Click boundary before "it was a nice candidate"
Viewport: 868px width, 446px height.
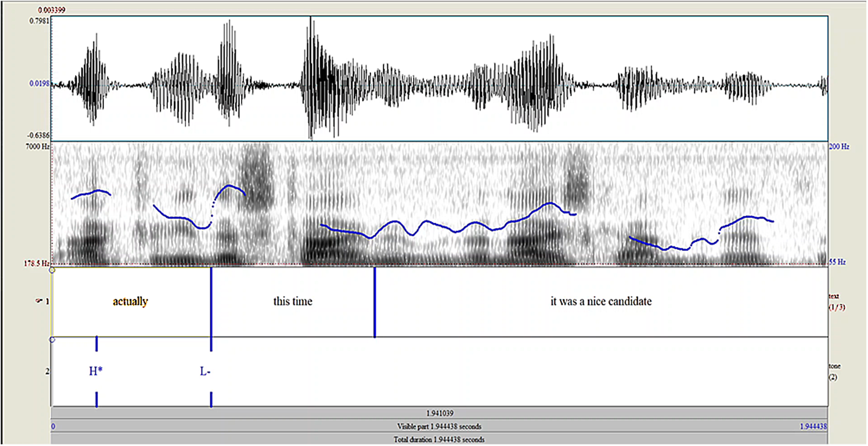(375, 302)
